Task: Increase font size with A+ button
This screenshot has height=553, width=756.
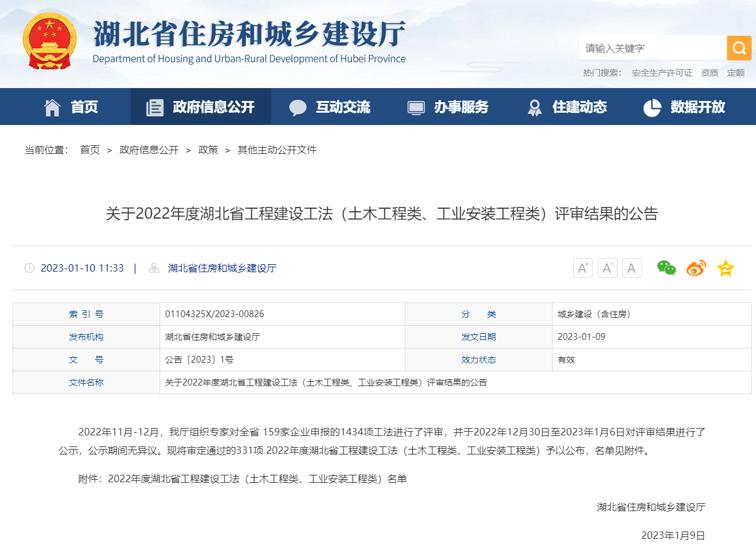Action: click(582, 268)
